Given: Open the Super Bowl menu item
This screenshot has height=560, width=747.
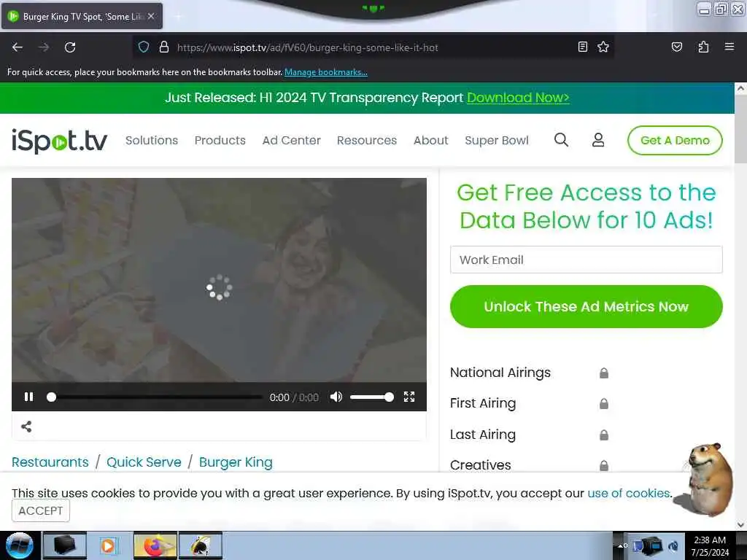Looking at the screenshot, I should (x=496, y=141).
